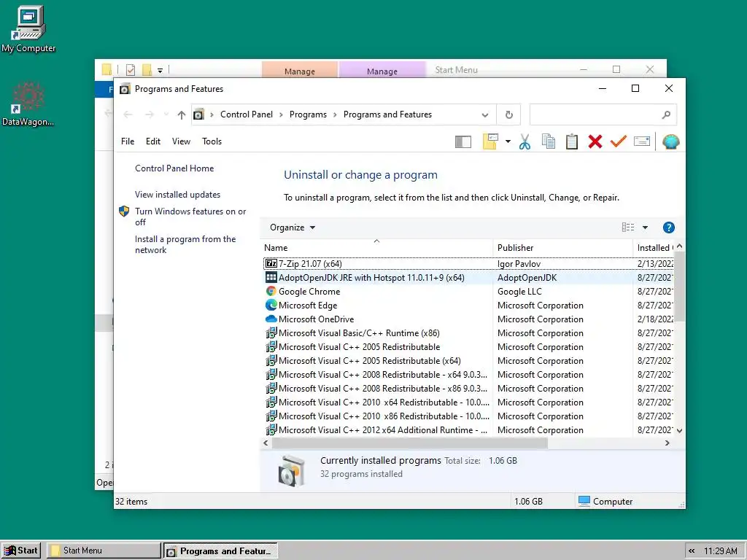Click the Paste clipboard icon
This screenshot has height=560, width=747.
pos(572,141)
